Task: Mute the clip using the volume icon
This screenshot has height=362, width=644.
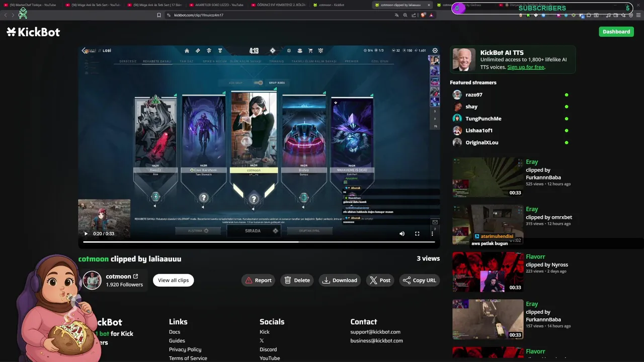Action: coord(402,234)
